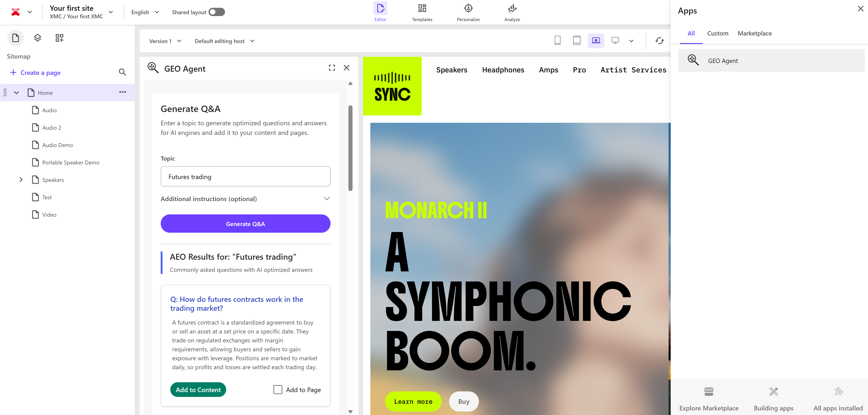Click the Generate Q&A button

(245, 224)
